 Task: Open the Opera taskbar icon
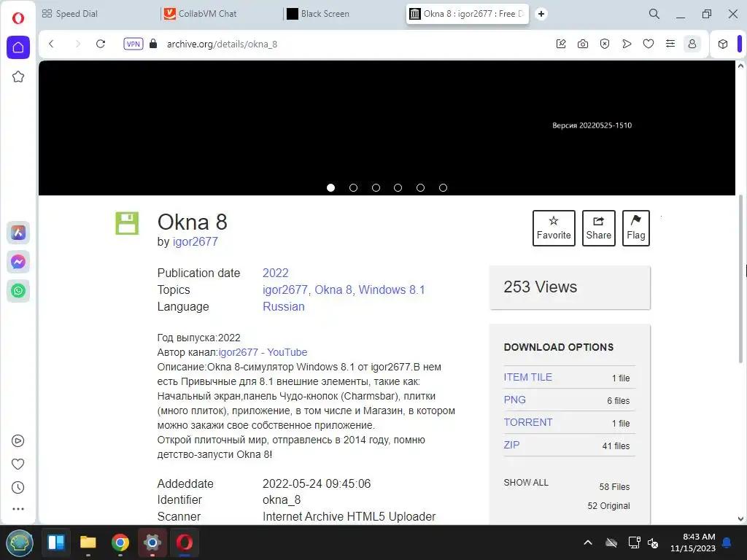coord(184,542)
